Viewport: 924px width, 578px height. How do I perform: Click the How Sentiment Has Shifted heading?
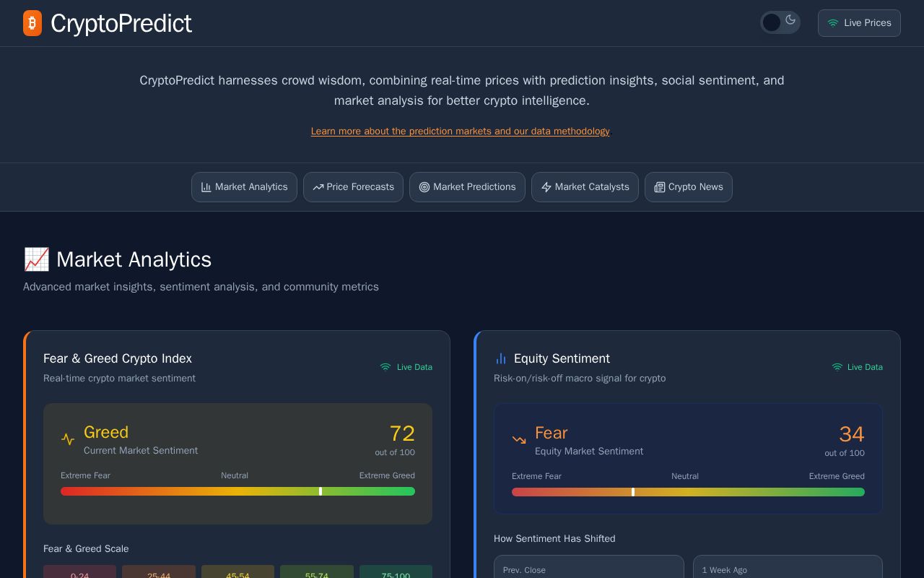click(x=554, y=538)
